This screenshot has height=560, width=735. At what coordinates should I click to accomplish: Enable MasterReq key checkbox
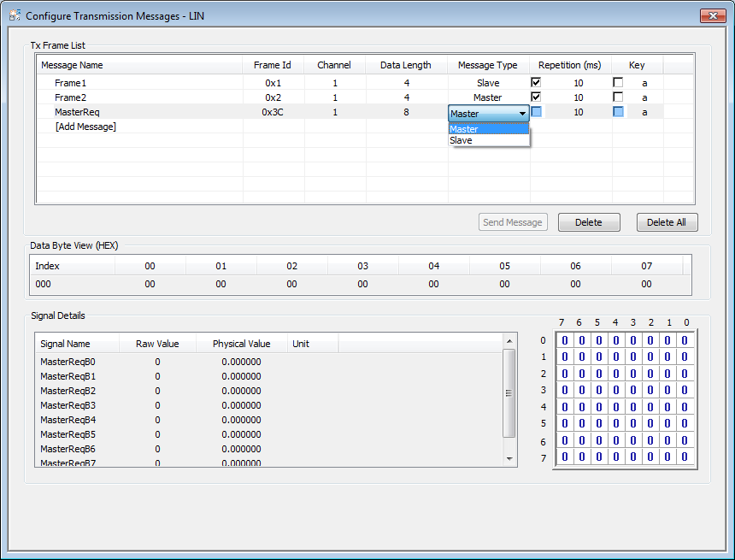pyautogui.click(x=618, y=112)
